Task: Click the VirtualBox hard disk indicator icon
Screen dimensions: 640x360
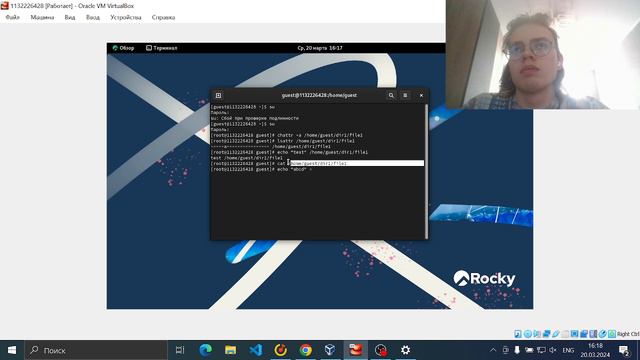Action: pyautogui.click(x=518, y=334)
